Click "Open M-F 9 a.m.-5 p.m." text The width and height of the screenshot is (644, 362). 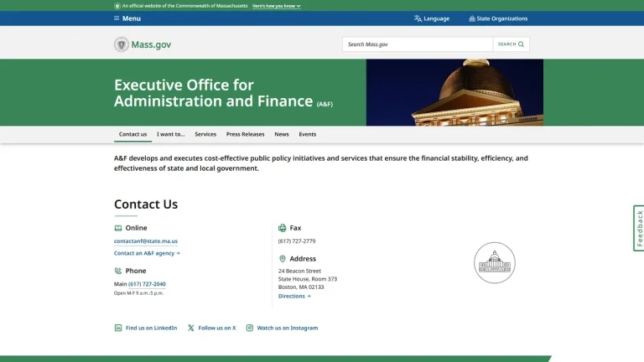(138, 293)
